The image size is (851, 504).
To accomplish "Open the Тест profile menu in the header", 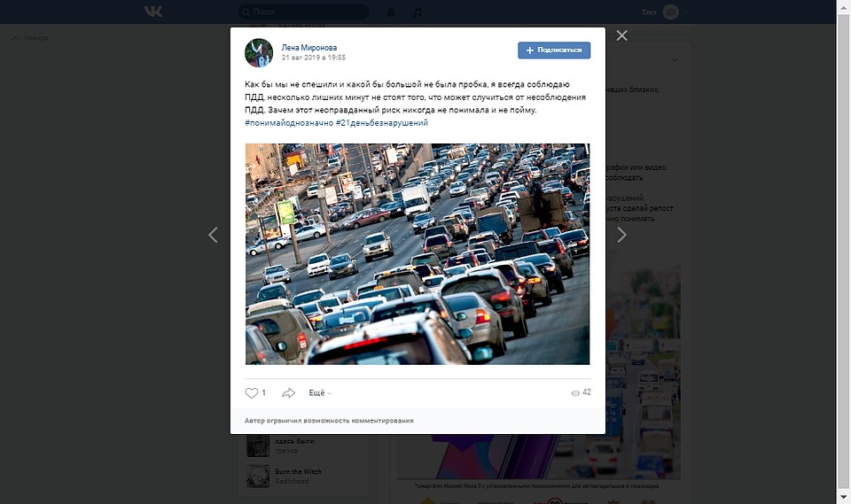I will click(664, 12).
